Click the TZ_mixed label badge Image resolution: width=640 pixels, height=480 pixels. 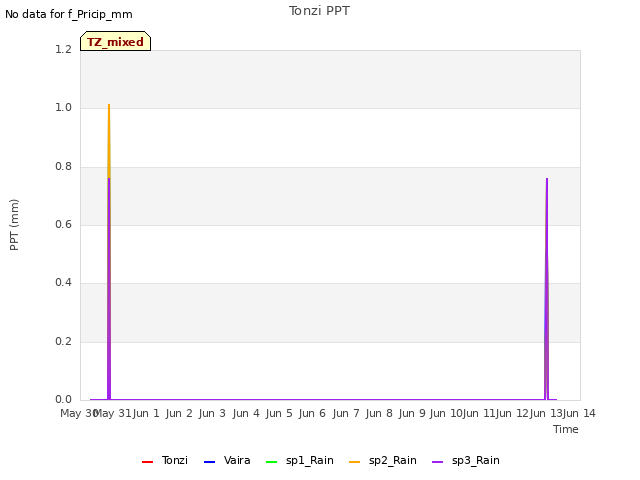[x=116, y=41]
